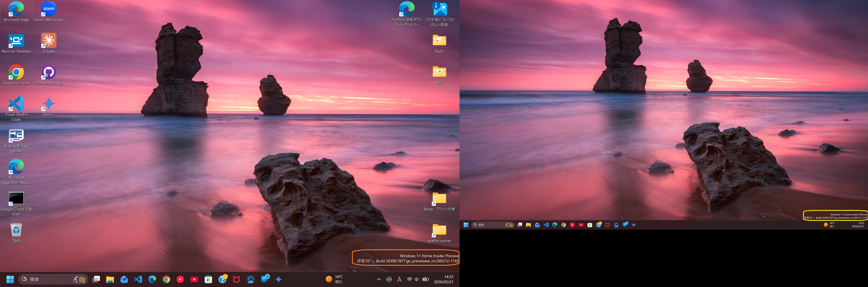The width and height of the screenshot is (868, 287).
Task: Select Google Cloud SDK Shell shortcut
Action: tap(16, 199)
